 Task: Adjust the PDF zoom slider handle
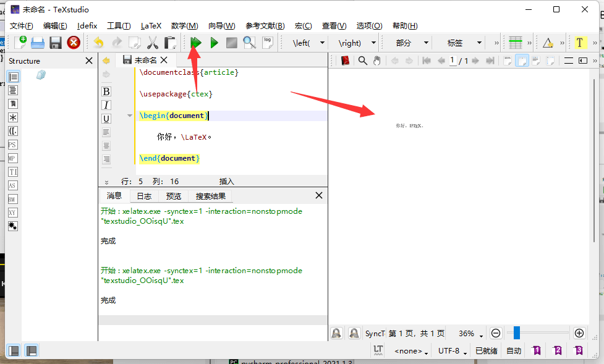[x=517, y=333]
